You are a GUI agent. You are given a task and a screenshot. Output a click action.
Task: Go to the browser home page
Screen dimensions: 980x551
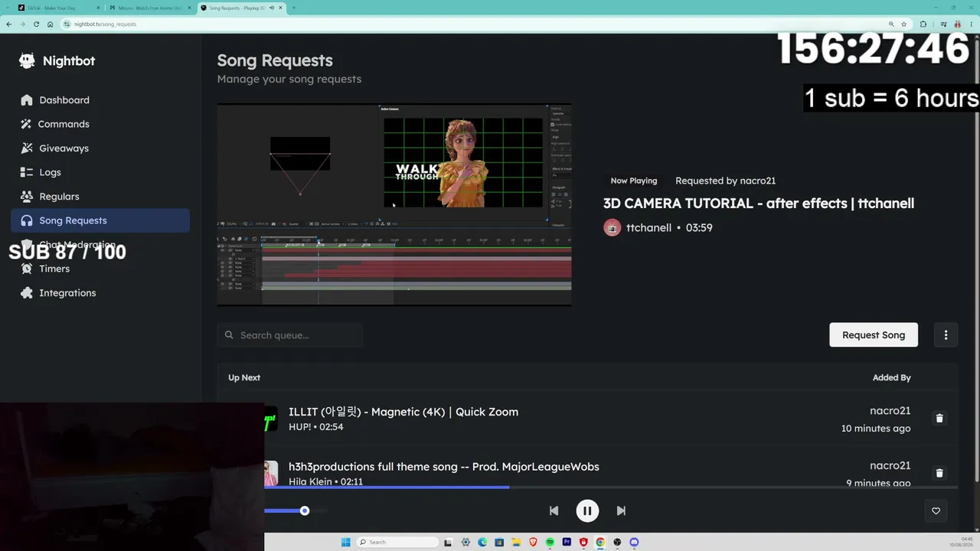tap(50, 24)
